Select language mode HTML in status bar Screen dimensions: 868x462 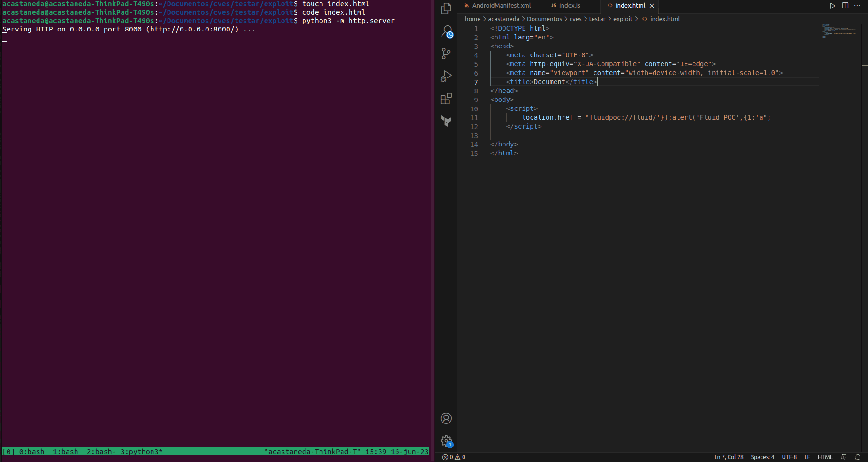point(825,457)
